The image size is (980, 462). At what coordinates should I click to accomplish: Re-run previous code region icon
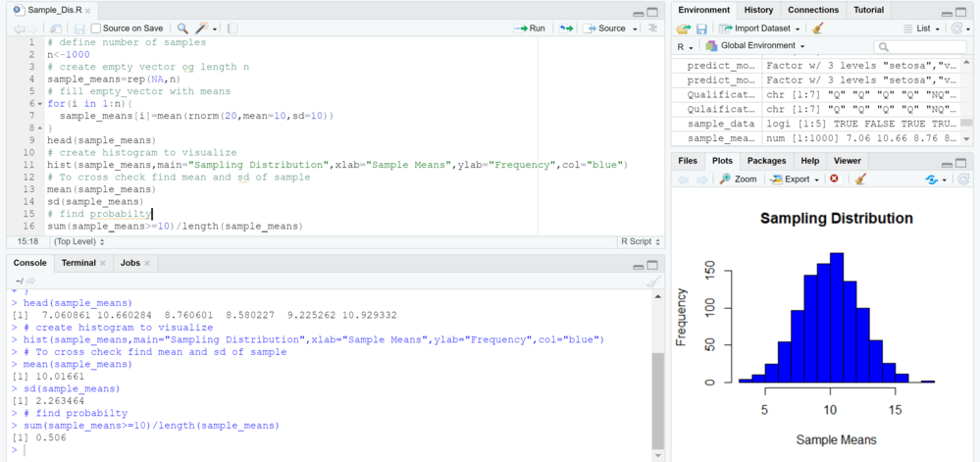(x=566, y=28)
